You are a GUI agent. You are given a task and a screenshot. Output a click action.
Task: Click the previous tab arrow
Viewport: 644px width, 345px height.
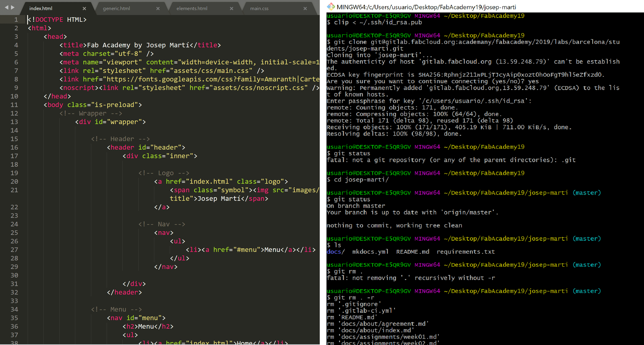tap(7, 7)
